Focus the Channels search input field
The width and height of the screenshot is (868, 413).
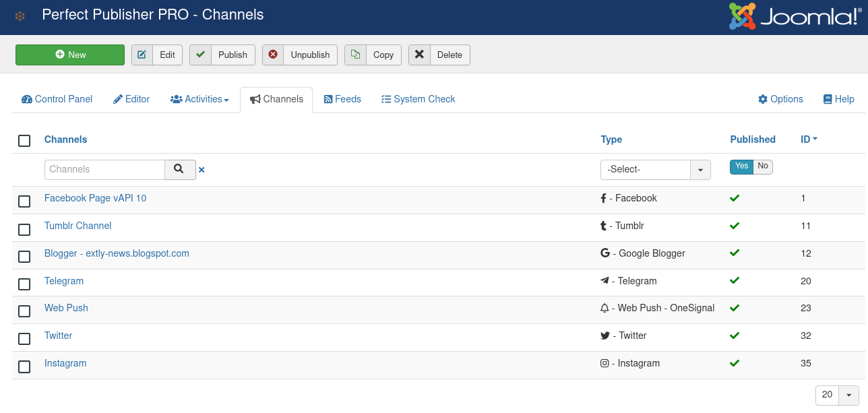point(105,170)
